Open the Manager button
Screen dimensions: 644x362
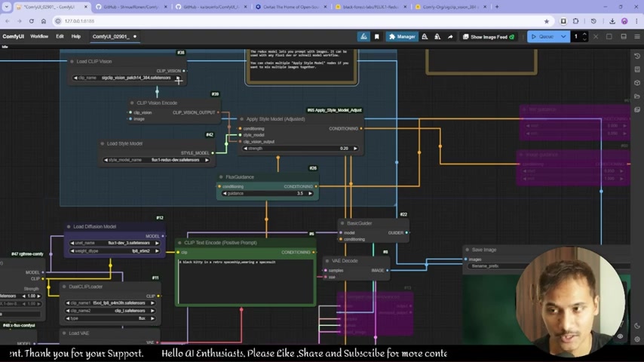(x=402, y=36)
